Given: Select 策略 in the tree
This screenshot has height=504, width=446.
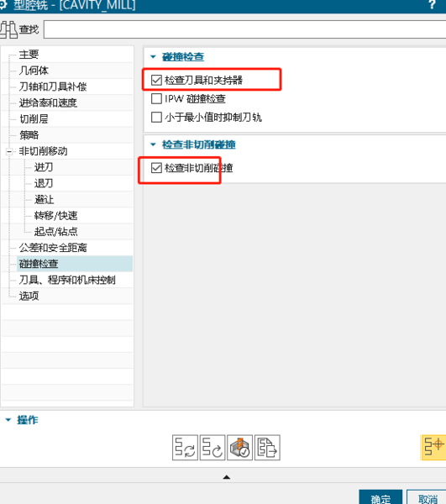Looking at the screenshot, I should coord(29,135).
